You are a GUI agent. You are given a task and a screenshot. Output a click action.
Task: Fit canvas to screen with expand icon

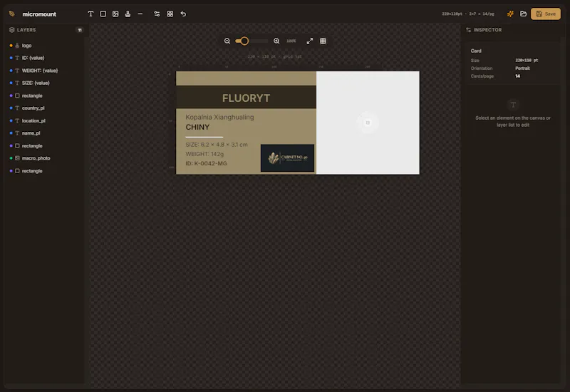click(309, 41)
